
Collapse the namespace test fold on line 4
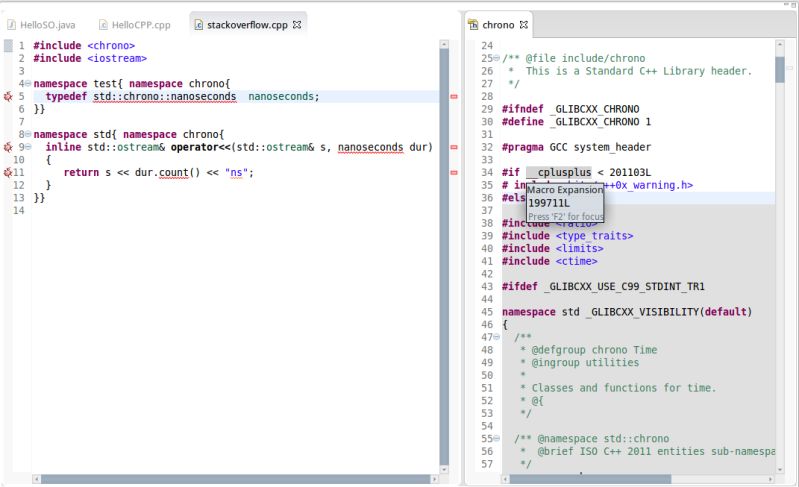point(28,84)
